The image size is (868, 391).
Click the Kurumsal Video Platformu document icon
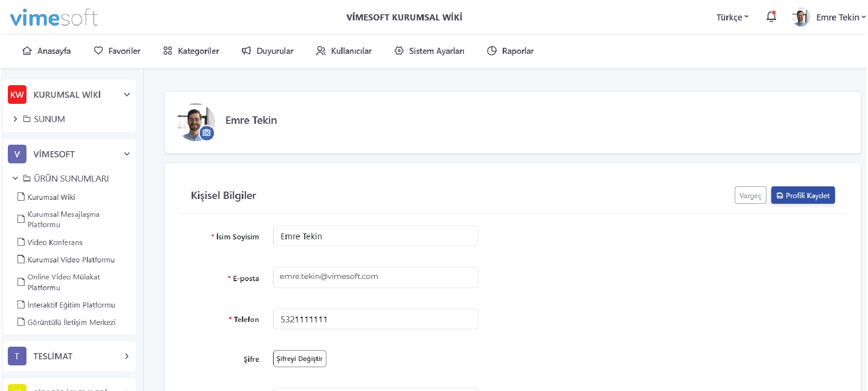(21, 259)
